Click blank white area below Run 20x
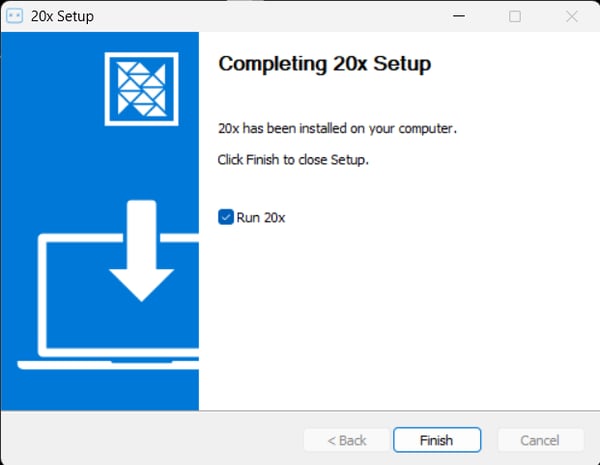Image resolution: width=600 pixels, height=465 pixels. 400,320
